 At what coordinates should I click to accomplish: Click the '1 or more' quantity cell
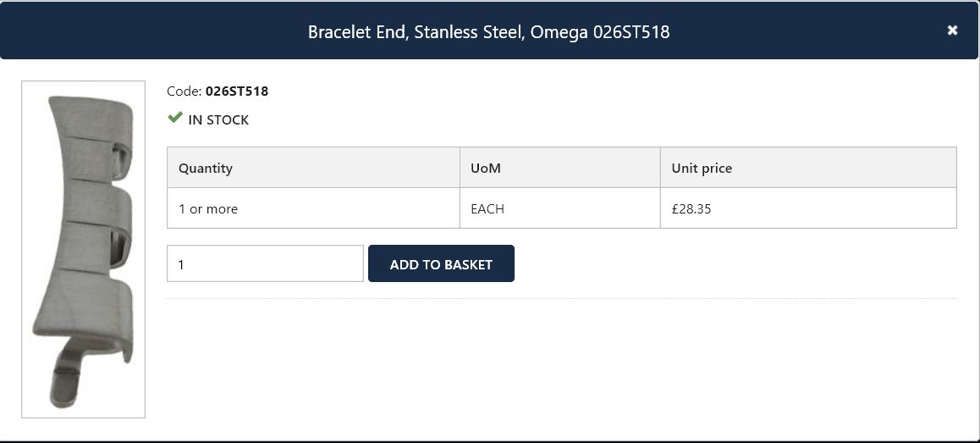tap(208, 208)
